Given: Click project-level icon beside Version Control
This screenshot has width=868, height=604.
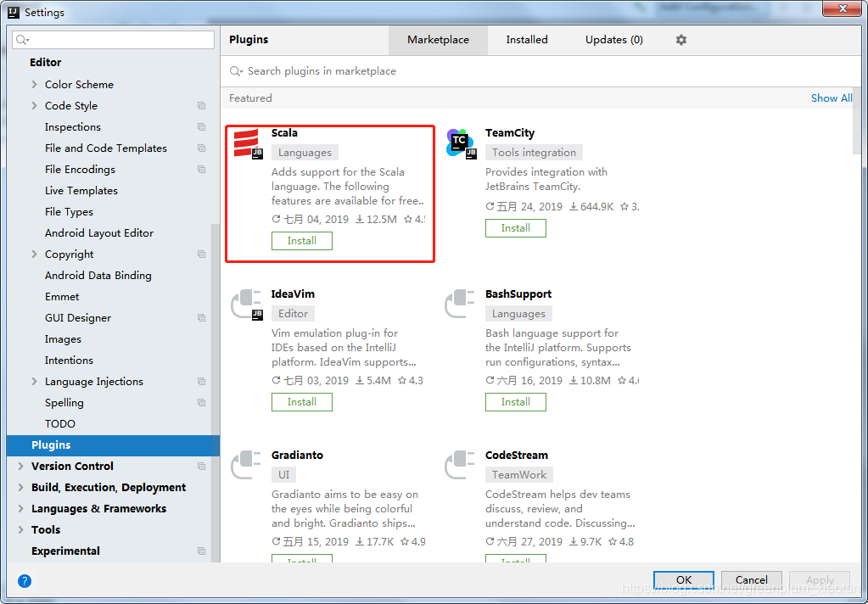Looking at the screenshot, I should (201, 466).
